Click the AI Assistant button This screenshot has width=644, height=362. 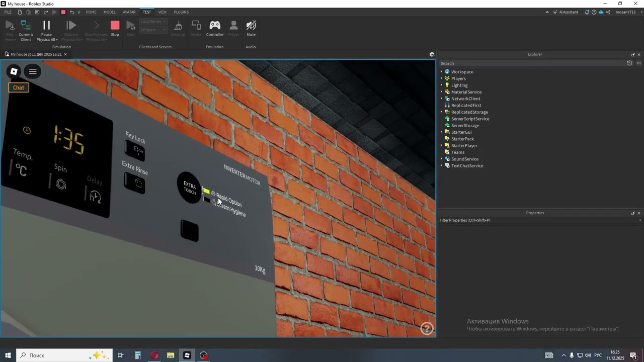566,12
